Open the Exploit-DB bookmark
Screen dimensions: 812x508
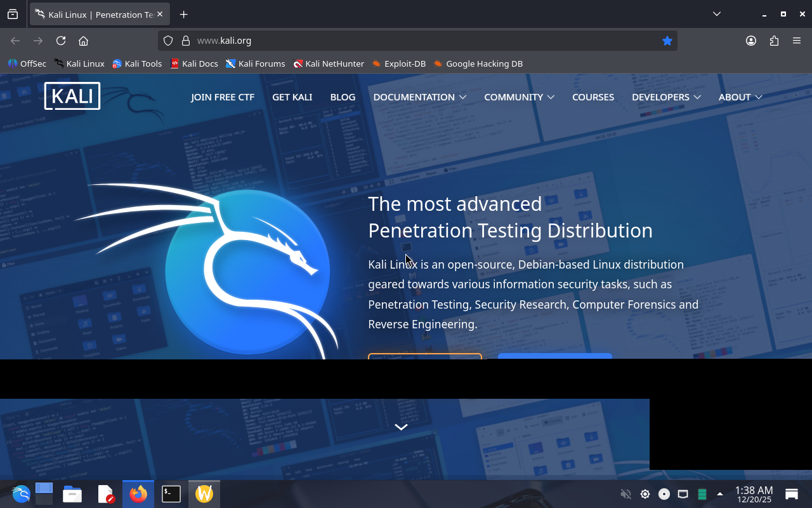pyautogui.click(x=399, y=63)
